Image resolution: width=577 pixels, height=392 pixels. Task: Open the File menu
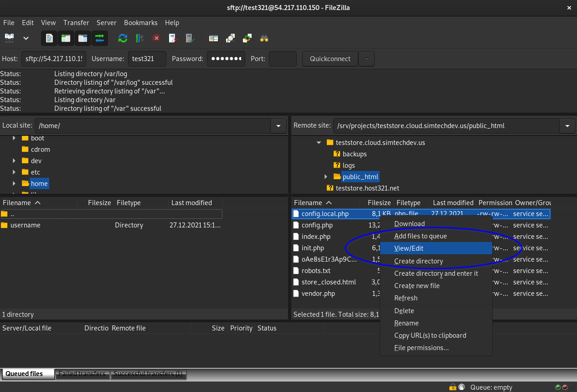point(9,23)
